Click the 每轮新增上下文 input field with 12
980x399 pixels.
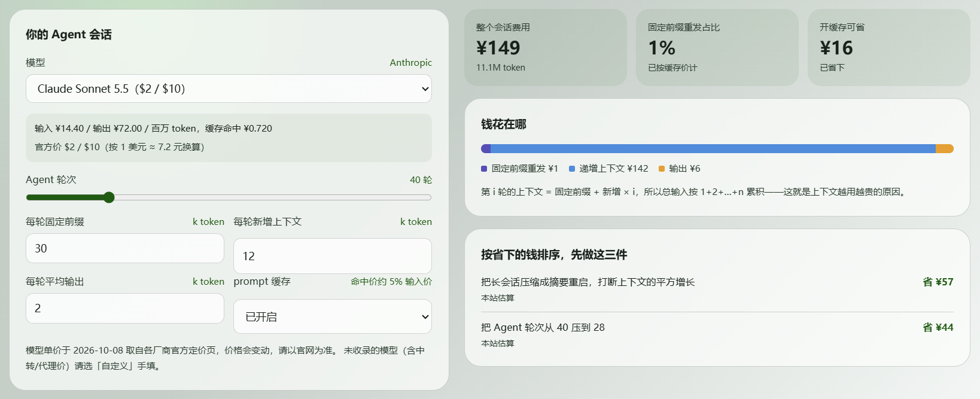click(x=333, y=256)
